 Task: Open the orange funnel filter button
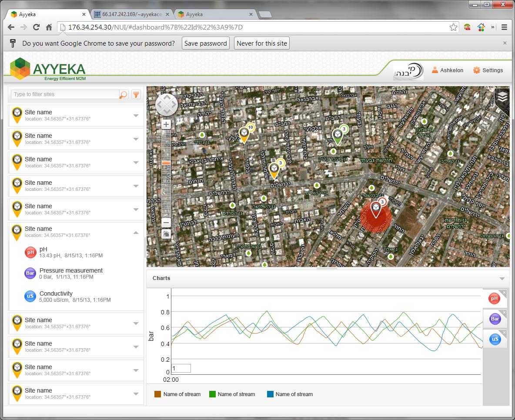136,95
